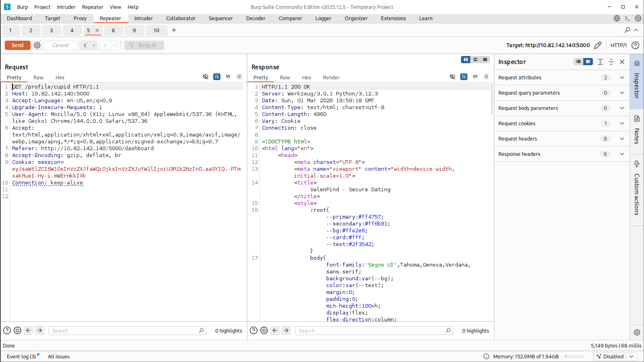Open Notes side tab
644x362 pixels.
tap(637, 131)
